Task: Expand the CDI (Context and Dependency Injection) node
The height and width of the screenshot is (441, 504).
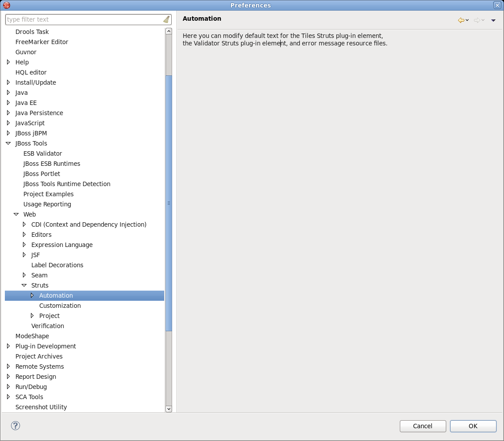Action: click(x=24, y=224)
